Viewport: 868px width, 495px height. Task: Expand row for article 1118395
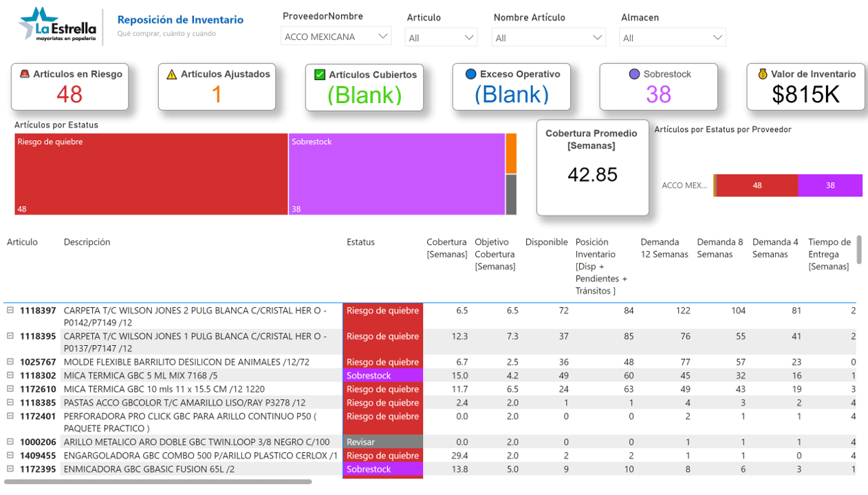click(10, 336)
